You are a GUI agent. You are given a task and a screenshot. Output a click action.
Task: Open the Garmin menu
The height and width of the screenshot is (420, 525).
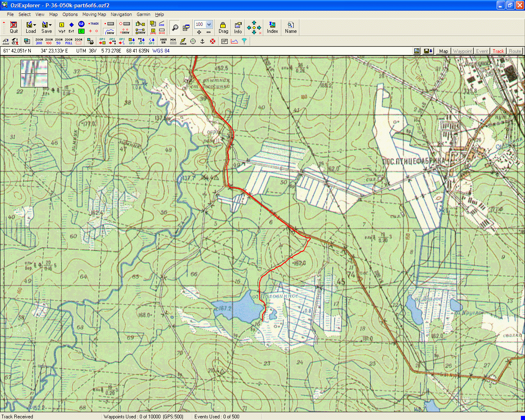(x=143, y=14)
